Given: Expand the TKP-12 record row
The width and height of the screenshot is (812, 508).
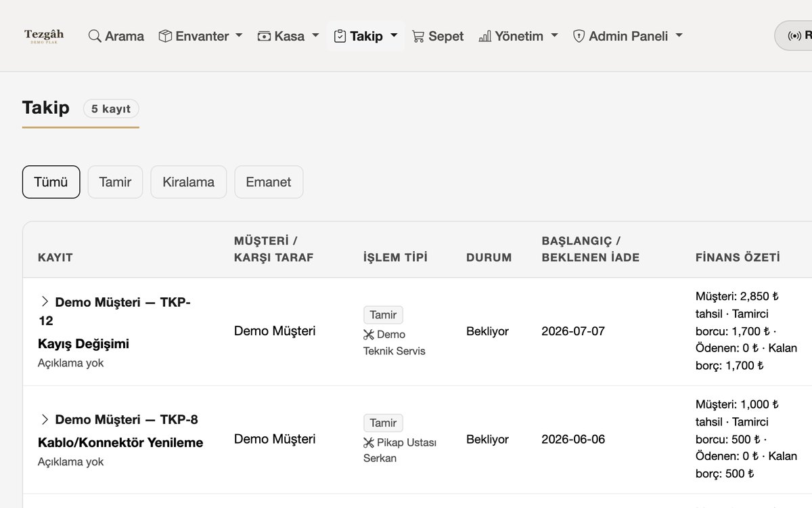Looking at the screenshot, I should click(45, 301).
